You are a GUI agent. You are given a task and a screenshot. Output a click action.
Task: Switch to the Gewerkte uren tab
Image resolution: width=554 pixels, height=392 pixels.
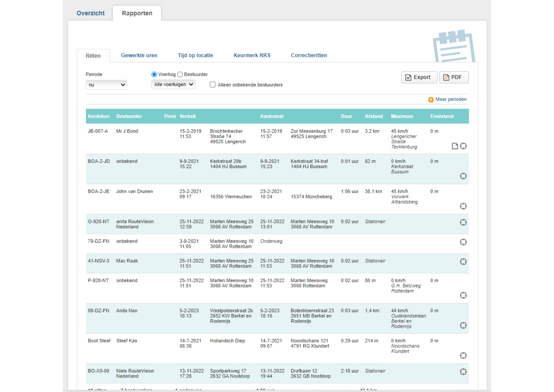139,55
